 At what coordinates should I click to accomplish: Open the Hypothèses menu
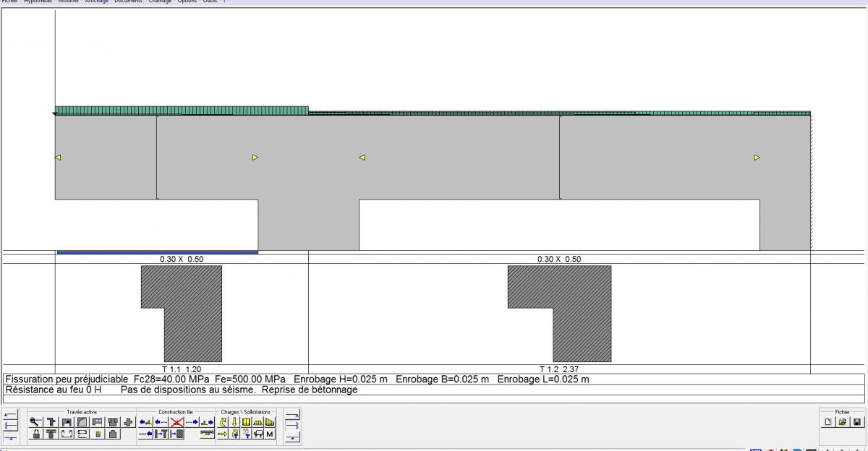[38, 1]
